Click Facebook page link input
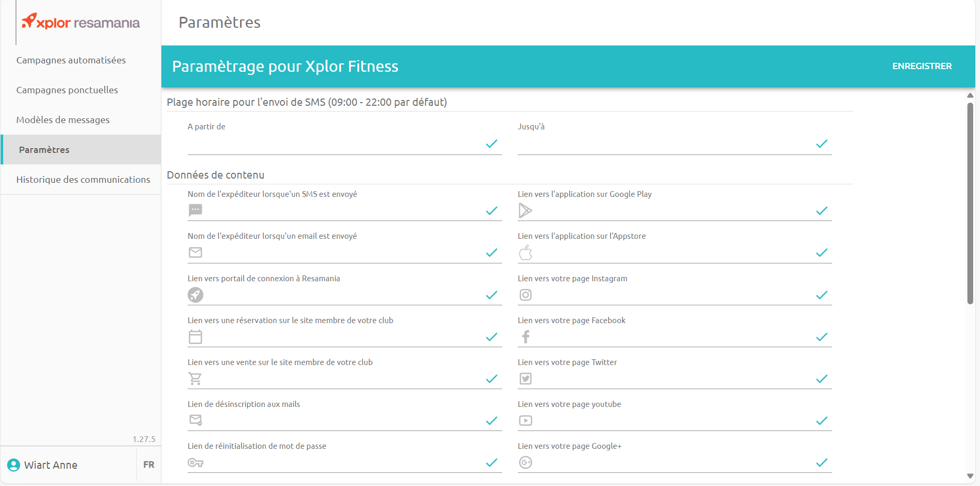Image resolution: width=980 pixels, height=486 pixels. (x=674, y=337)
